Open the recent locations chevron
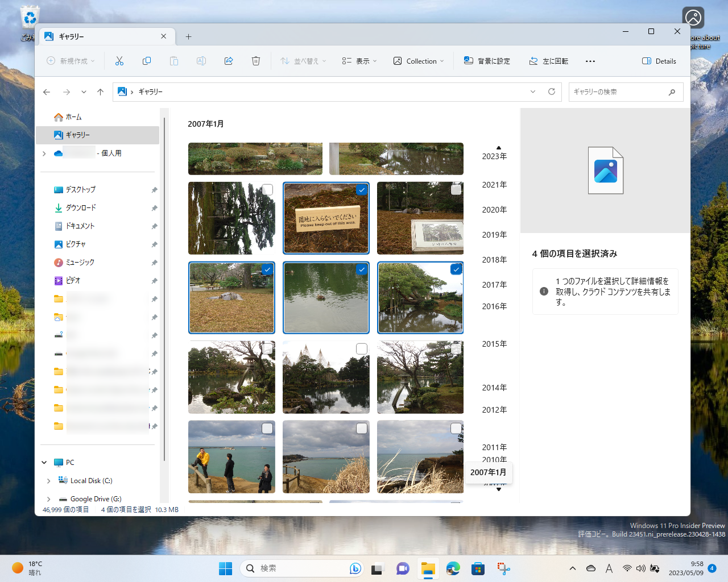The height and width of the screenshot is (582, 728). [x=84, y=92]
